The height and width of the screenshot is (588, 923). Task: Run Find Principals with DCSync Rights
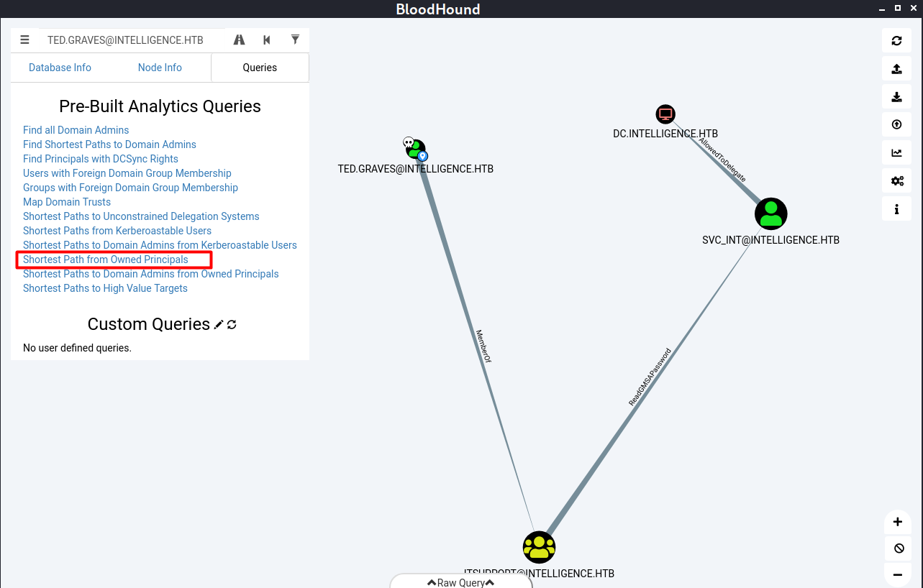pyautogui.click(x=100, y=159)
